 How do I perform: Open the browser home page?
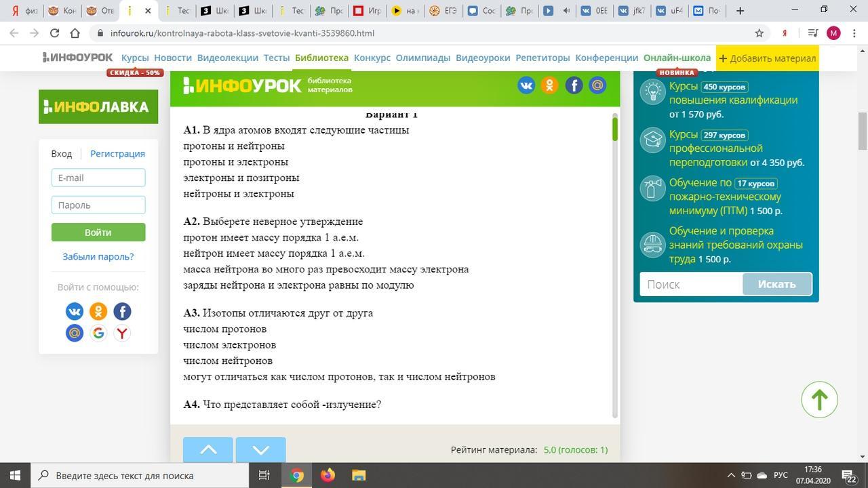coord(75,33)
